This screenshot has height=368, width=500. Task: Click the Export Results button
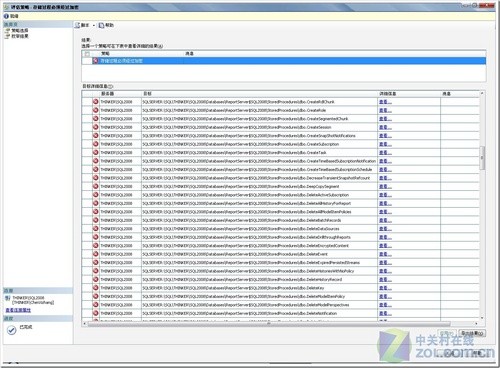pos(472,333)
